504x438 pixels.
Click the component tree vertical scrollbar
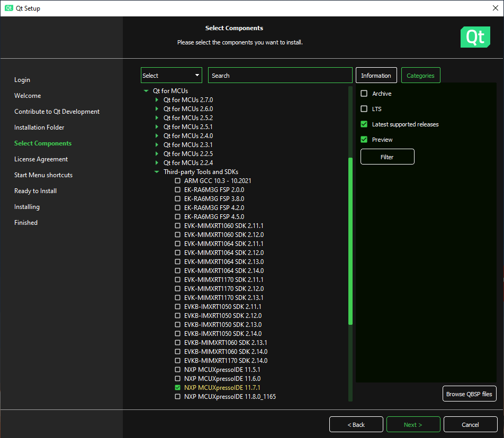350,241
